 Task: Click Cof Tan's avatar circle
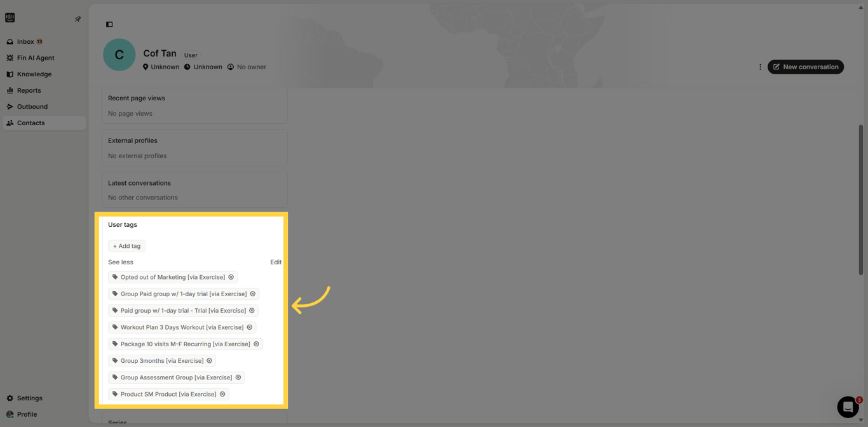tap(119, 55)
